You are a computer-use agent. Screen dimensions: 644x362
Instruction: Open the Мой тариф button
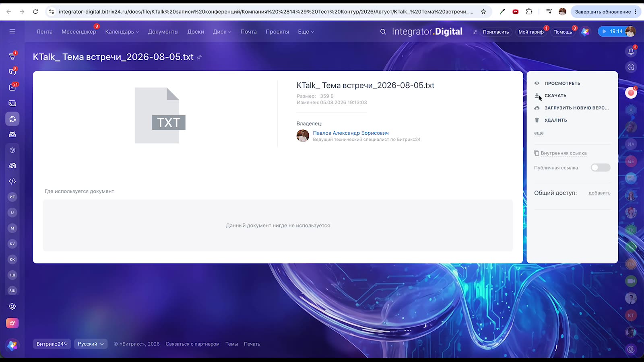(531, 32)
